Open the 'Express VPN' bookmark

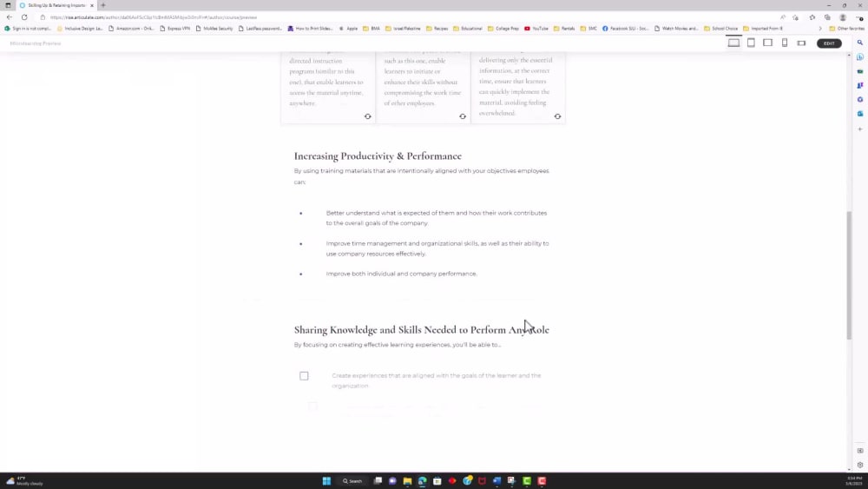(x=175, y=29)
